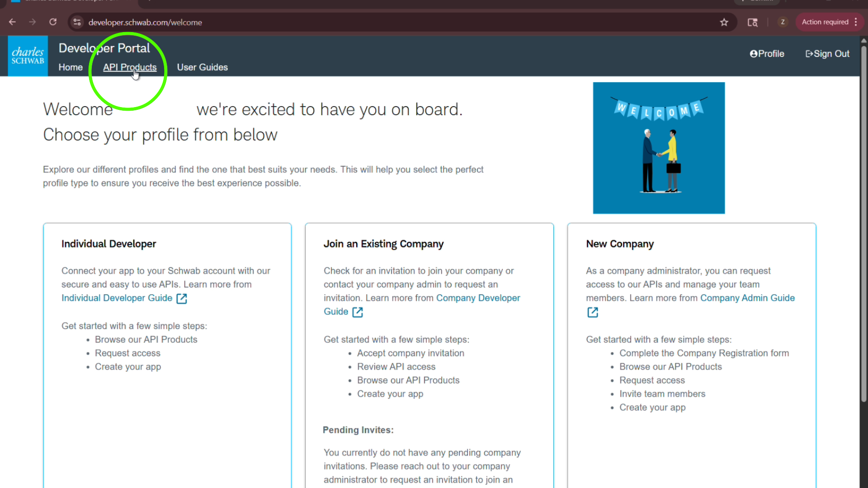Viewport: 868px width, 488px height.
Task: Open the Z profile avatar in toolbar
Action: coord(783,22)
